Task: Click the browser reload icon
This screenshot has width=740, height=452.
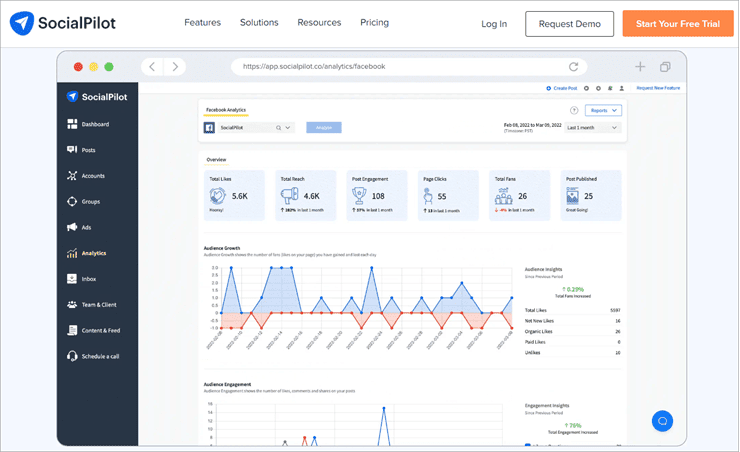Action: point(573,67)
